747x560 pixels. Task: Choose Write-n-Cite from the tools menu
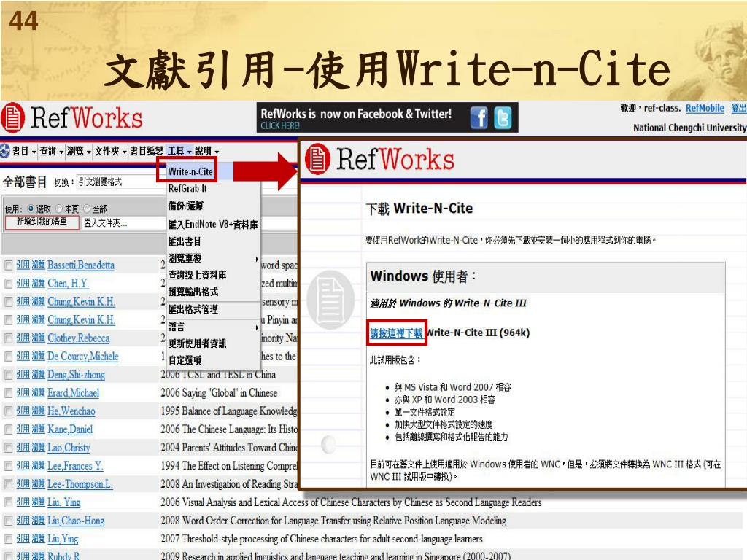190,171
